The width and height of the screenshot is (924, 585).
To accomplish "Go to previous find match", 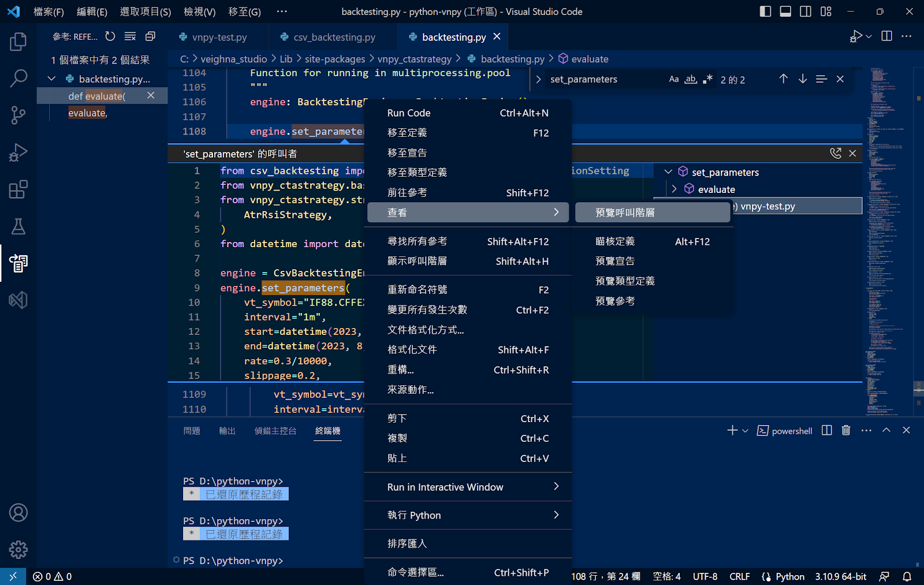I will (783, 79).
